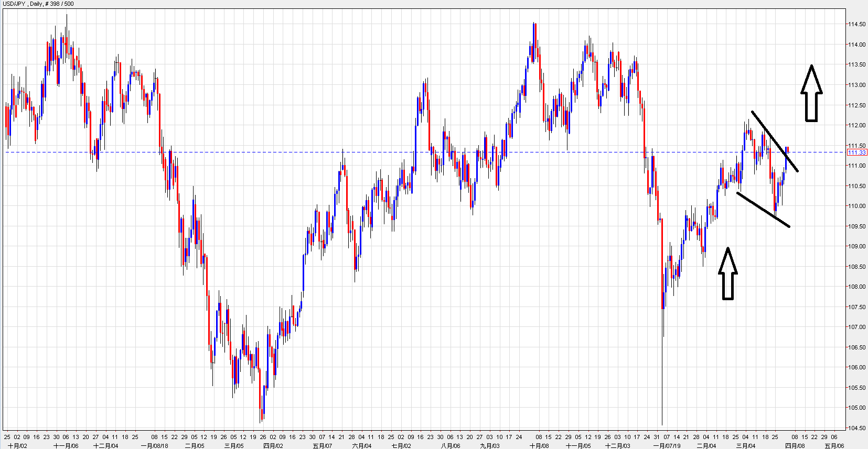Select the 一月/08/18 date label
The height and width of the screenshot is (449, 868).
[154, 446]
